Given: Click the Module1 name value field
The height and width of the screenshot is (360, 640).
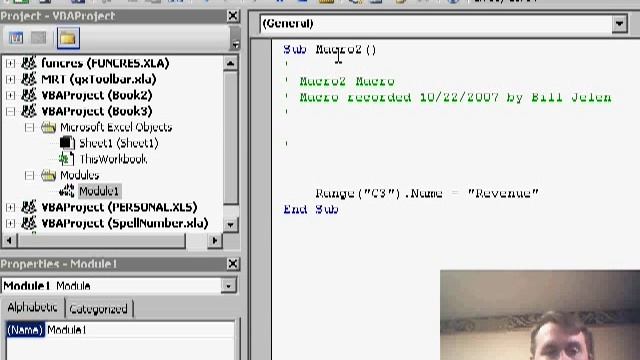Looking at the screenshot, I should coord(140,330).
